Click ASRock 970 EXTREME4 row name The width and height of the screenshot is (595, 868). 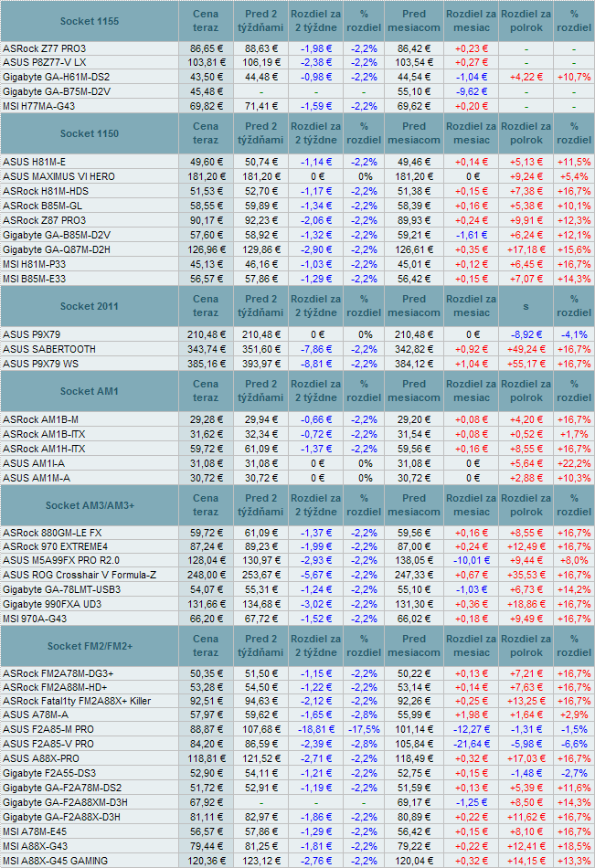pyautogui.click(x=56, y=546)
